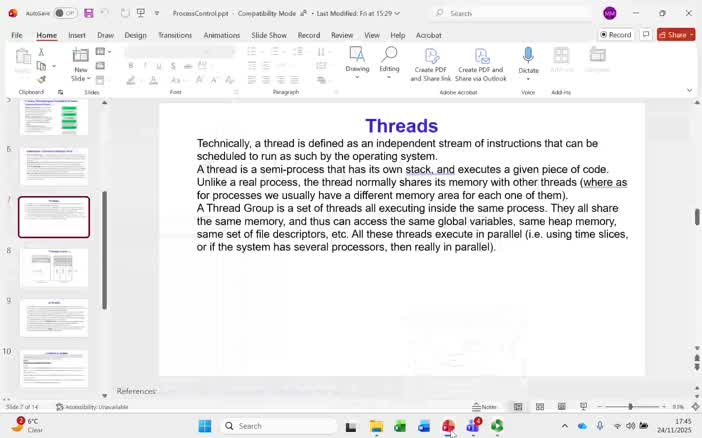Switch to Normal view icon
This screenshot has height=438, width=702.
518,407
